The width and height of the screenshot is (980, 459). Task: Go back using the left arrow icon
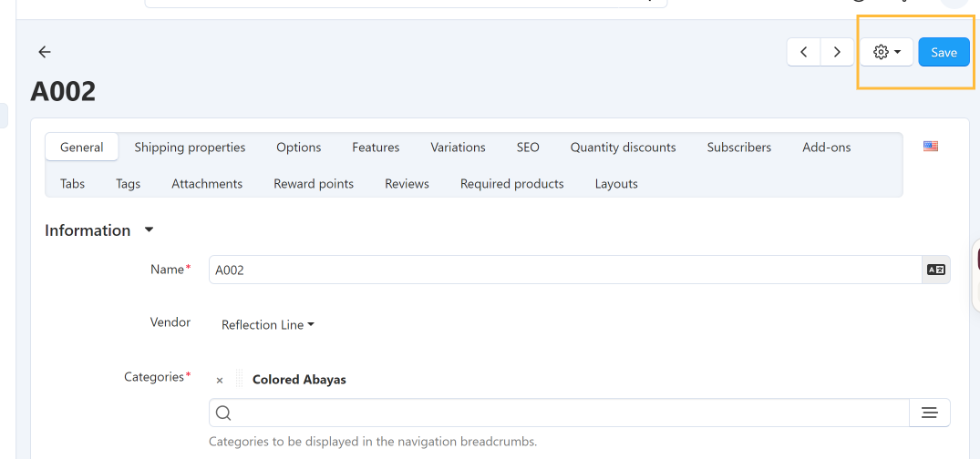tap(45, 53)
